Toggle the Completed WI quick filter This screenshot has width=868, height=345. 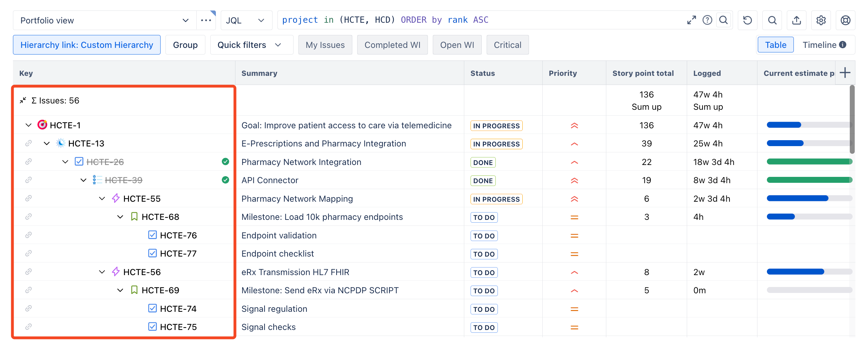pos(392,45)
